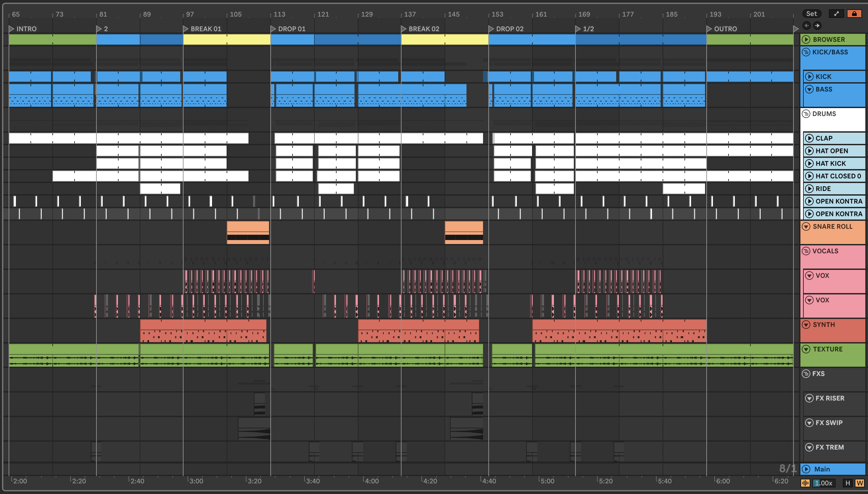This screenshot has width=868, height=494.
Task: Toggle the H height optimize button
Action: pos(848,483)
